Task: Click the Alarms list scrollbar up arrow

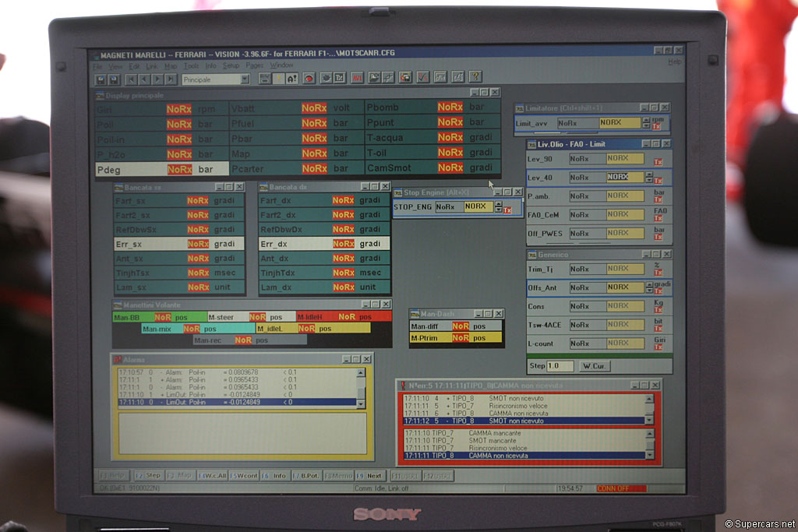Action: tap(361, 373)
